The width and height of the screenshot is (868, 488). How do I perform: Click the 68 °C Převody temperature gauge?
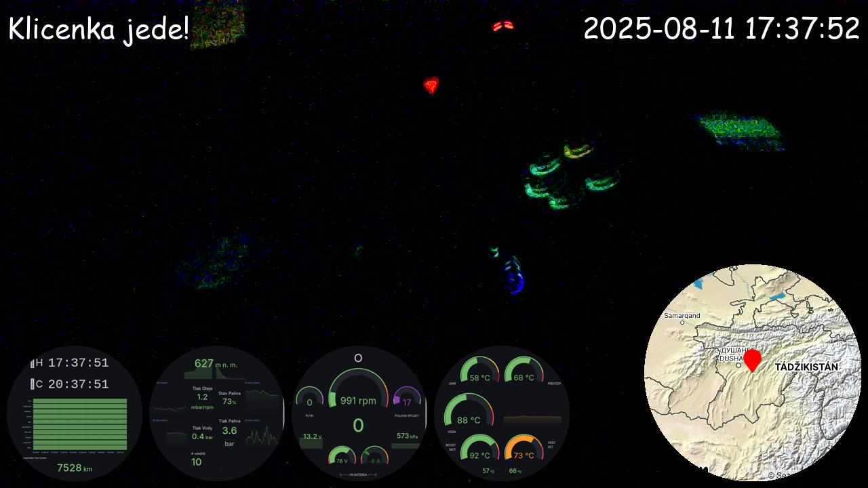click(524, 373)
